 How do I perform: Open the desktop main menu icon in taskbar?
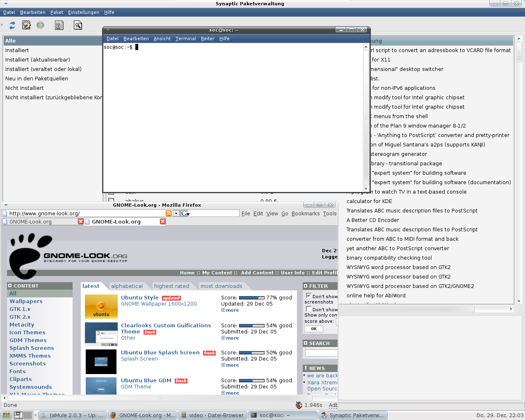[x=7, y=415]
